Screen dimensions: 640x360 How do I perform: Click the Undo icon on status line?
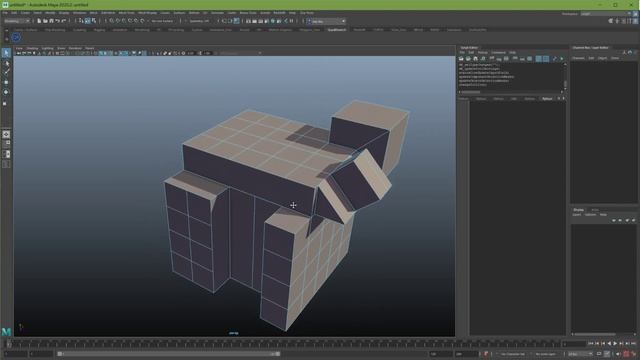coord(58,21)
